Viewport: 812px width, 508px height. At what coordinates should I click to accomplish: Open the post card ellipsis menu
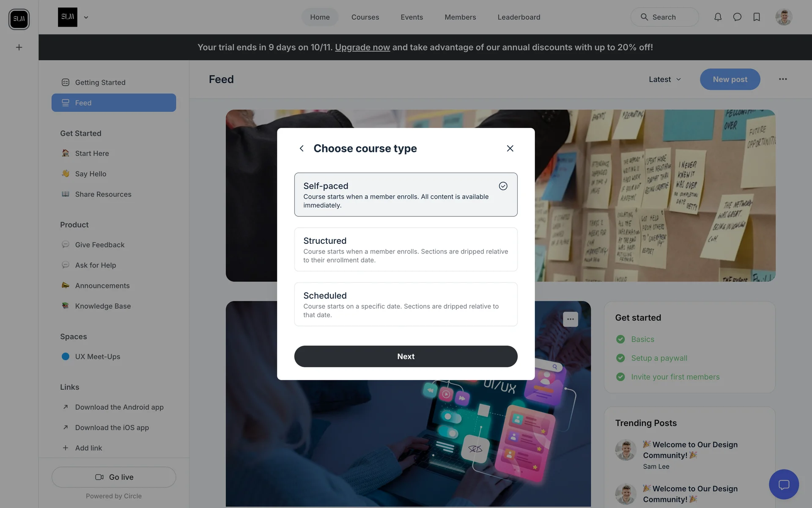click(x=570, y=319)
